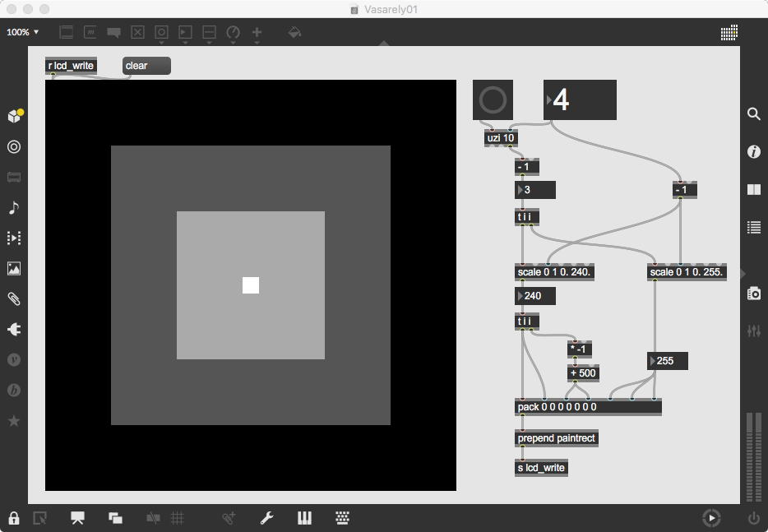The image size is (768, 532).
Task: Show patcher windows list icon
Action: (116, 518)
